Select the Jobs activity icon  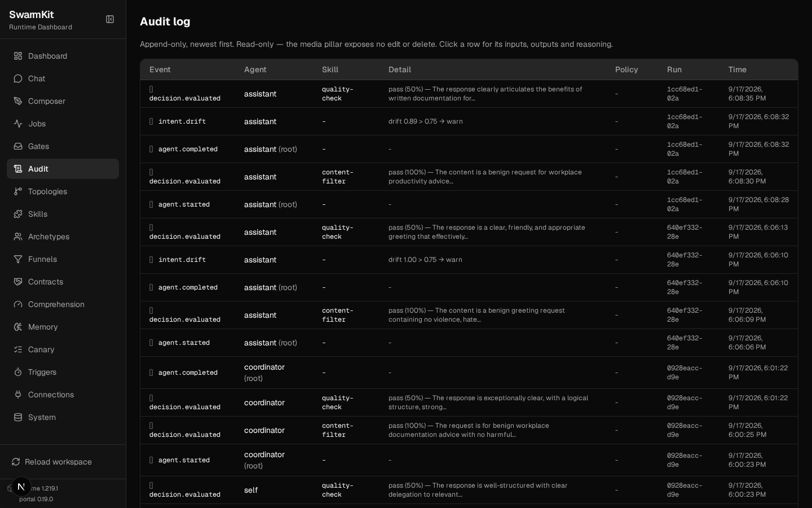(18, 124)
